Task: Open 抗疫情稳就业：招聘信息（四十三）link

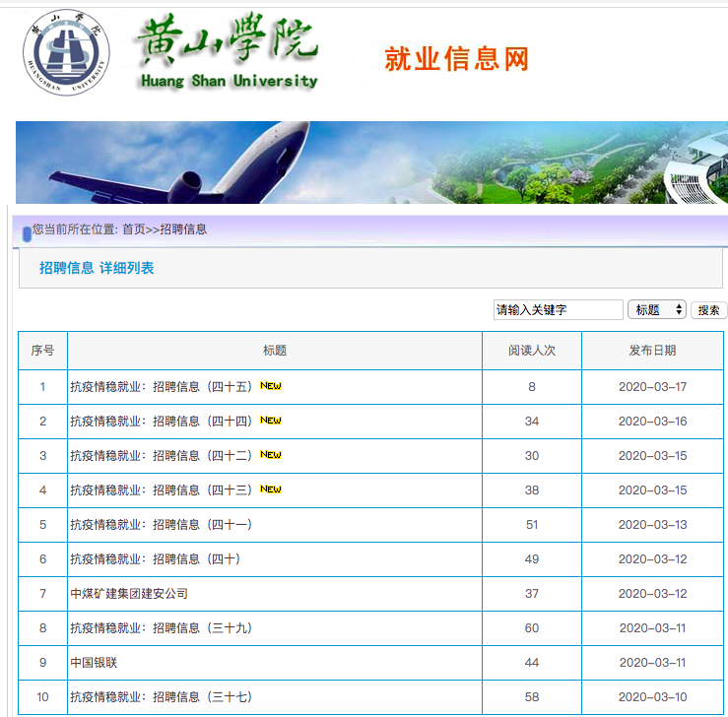Action: [x=162, y=489]
